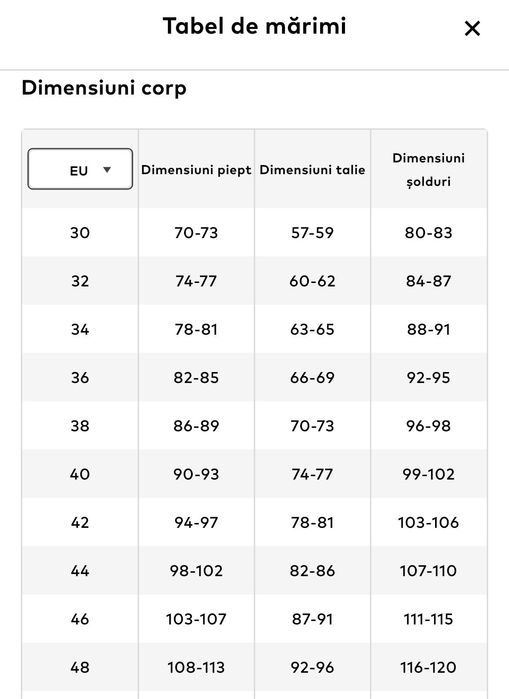The image size is (509, 699).
Task: Click the Tabel de mărimi title
Action: [254, 26]
